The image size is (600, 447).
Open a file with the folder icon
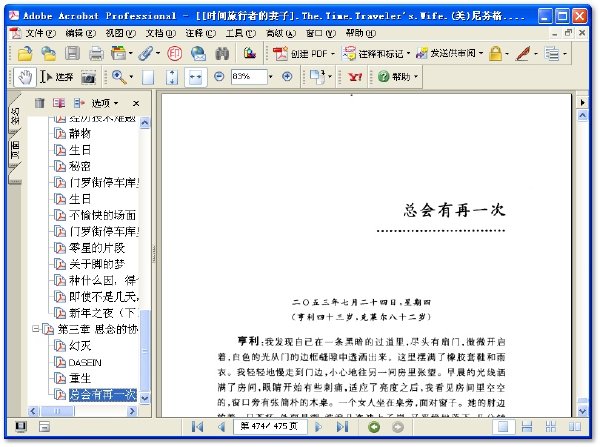25,54
